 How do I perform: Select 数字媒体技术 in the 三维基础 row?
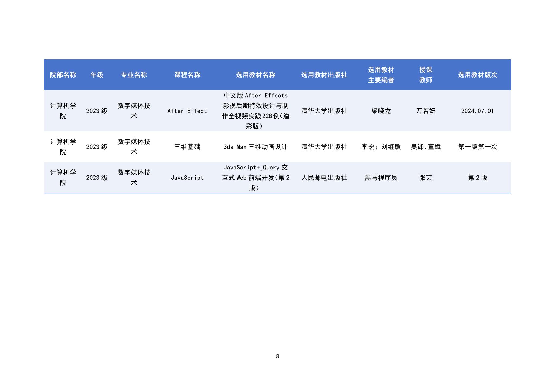tap(134, 147)
